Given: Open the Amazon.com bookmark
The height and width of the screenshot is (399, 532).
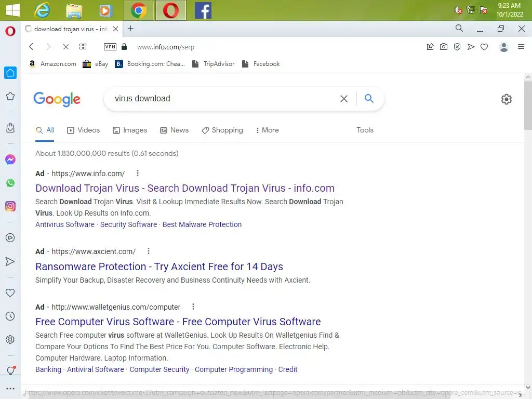Looking at the screenshot, I should pyautogui.click(x=52, y=64).
